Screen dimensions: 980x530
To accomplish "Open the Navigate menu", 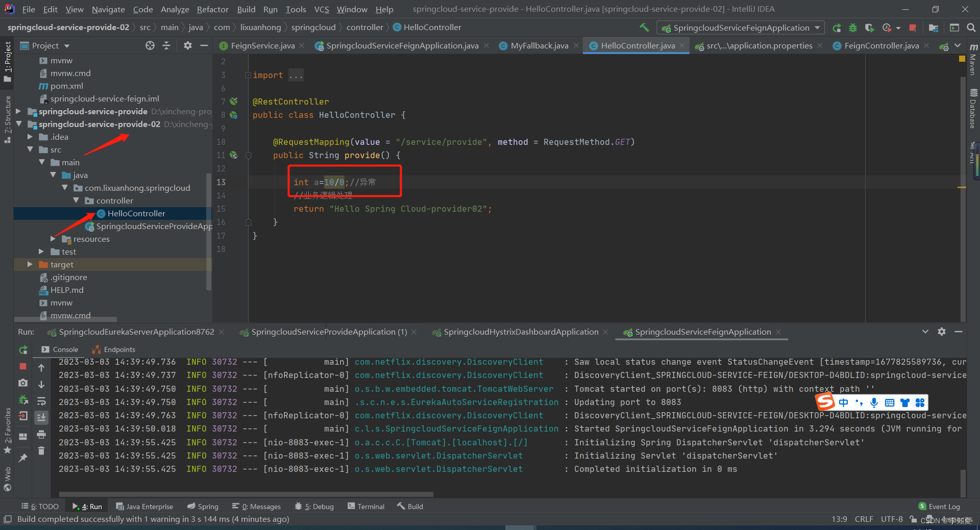I will 108,9.
